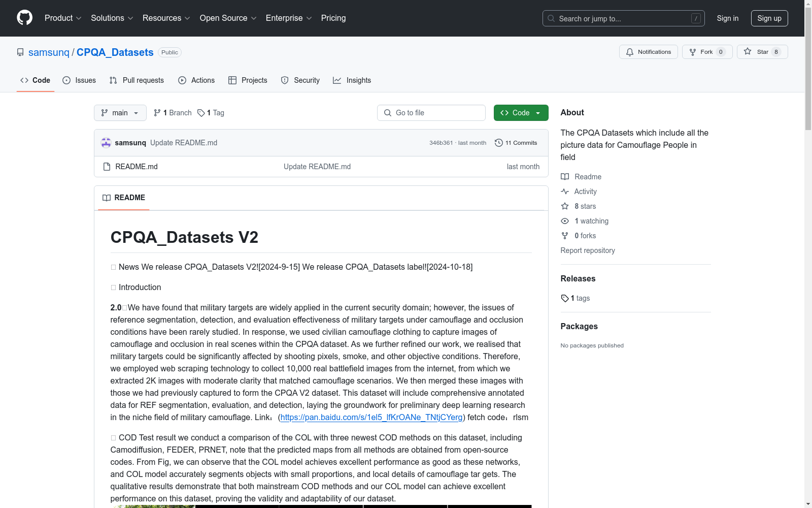Click the table icon of the Projects tab
This screenshot has width=812, height=508.
point(232,80)
